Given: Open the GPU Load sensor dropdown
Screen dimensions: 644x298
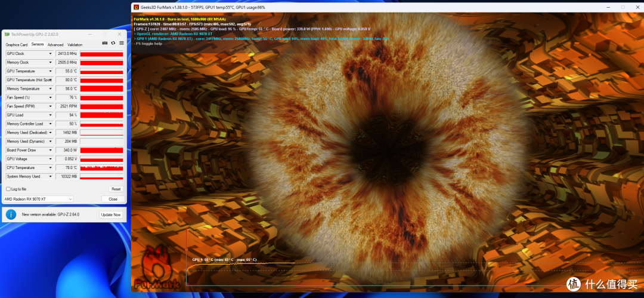Looking at the screenshot, I should (x=51, y=115).
